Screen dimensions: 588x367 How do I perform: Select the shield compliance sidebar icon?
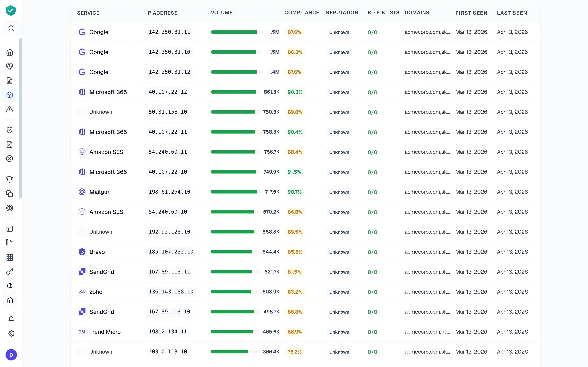[10, 130]
